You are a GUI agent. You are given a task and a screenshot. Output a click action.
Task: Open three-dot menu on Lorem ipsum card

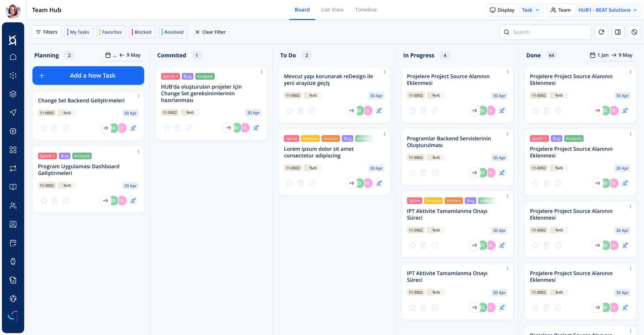384,134
